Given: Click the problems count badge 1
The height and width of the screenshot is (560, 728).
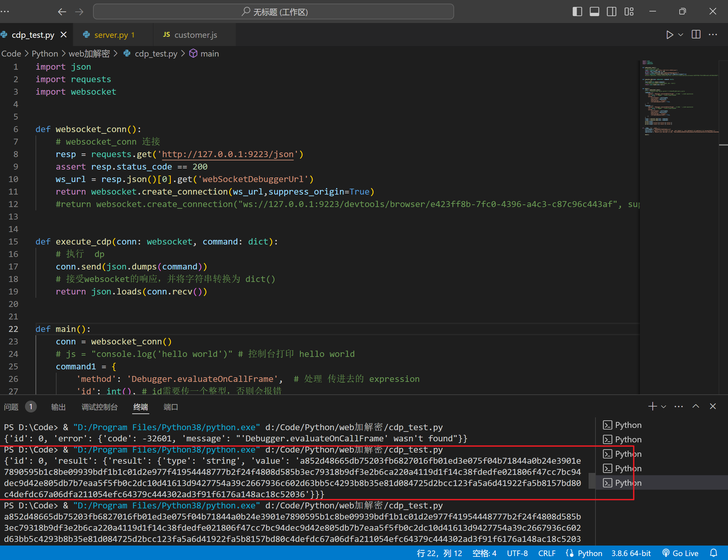Looking at the screenshot, I should click(x=31, y=407).
